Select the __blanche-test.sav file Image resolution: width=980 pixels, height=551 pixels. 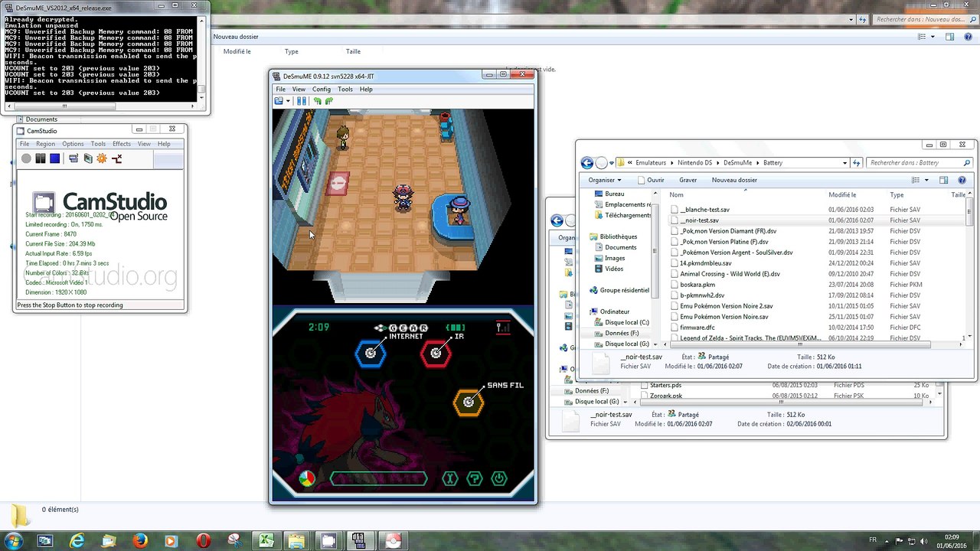pyautogui.click(x=704, y=210)
